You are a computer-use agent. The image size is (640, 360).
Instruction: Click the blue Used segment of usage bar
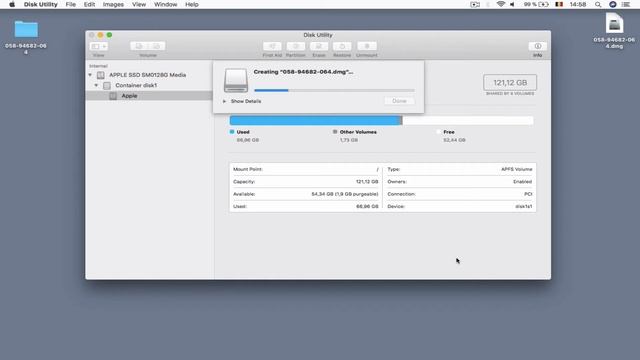pyautogui.click(x=315, y=120)
